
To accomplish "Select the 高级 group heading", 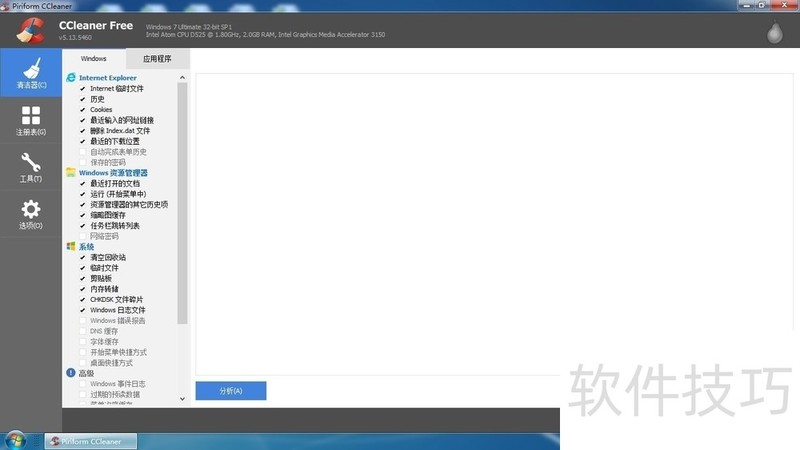I will pyautogui.click(x=86, y=373).
